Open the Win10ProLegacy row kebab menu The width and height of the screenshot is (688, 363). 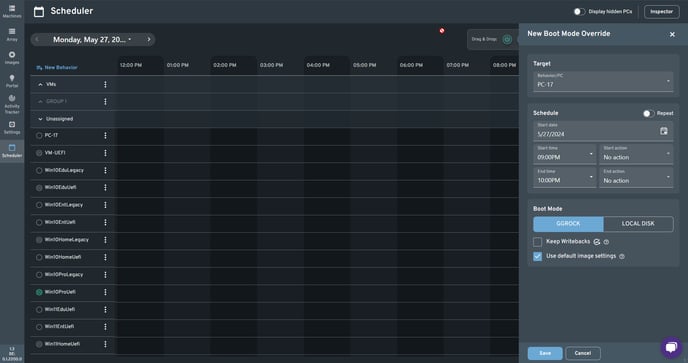[105, 275]
